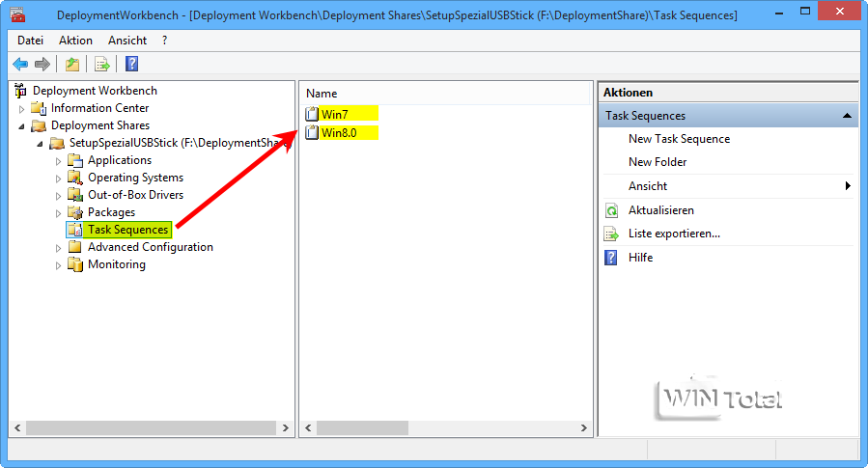Viewport: 868px width, 468px height.
Task: Expand the Packages node
Action: tap(58, 213)
